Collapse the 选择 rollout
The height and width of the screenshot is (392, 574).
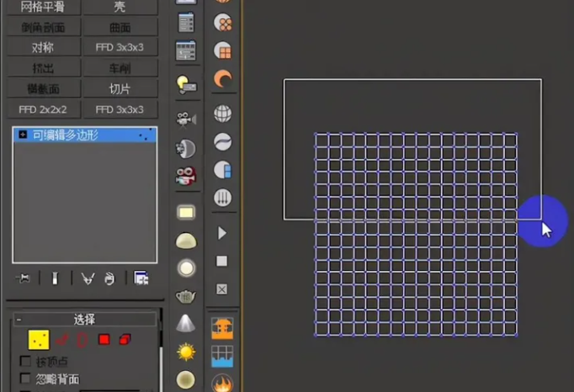point(19,320)
